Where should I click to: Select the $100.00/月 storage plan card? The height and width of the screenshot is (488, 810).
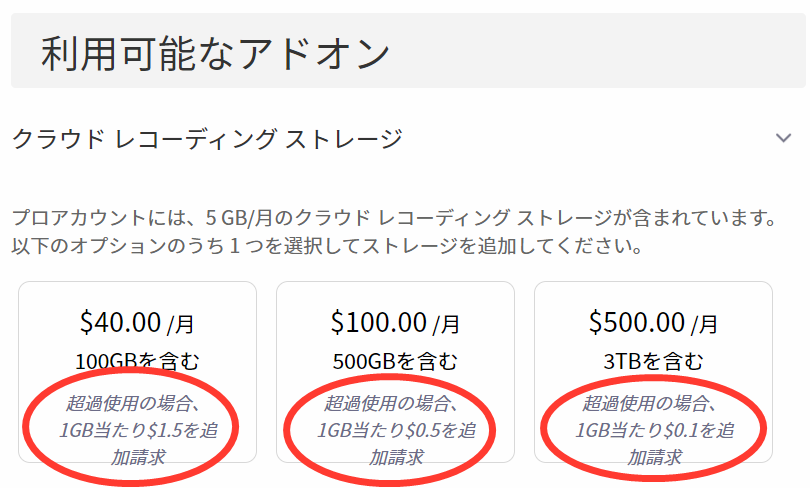395,372
